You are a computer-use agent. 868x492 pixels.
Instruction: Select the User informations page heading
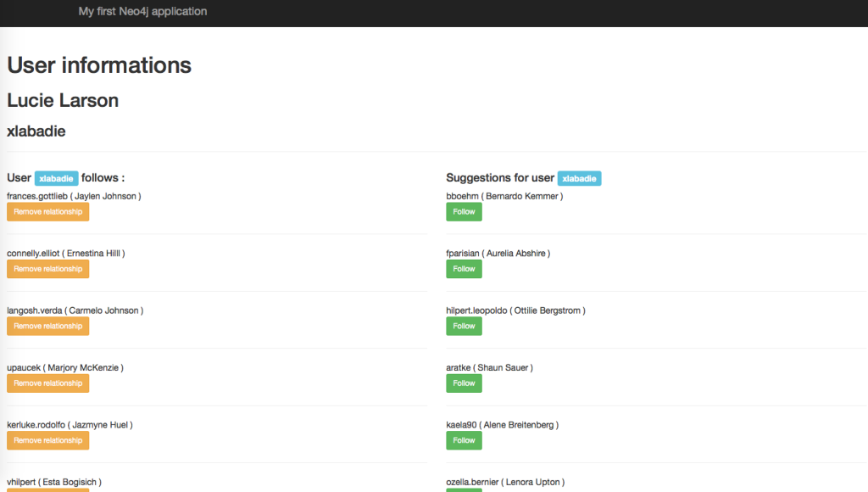pos(98,64)
